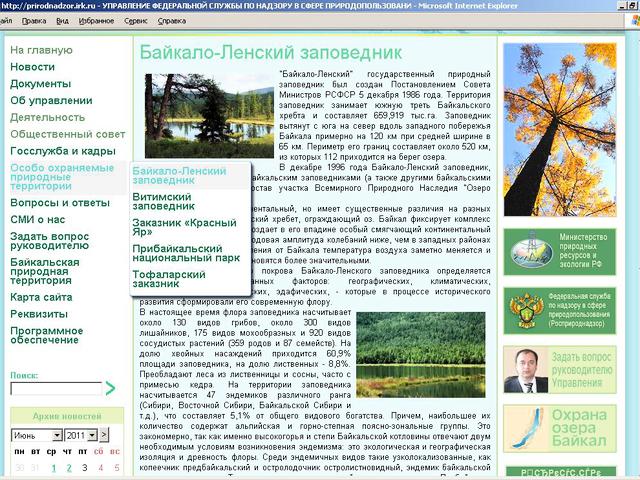Click the lake photo at the article top
640x480 pixels.
(206, 116)
